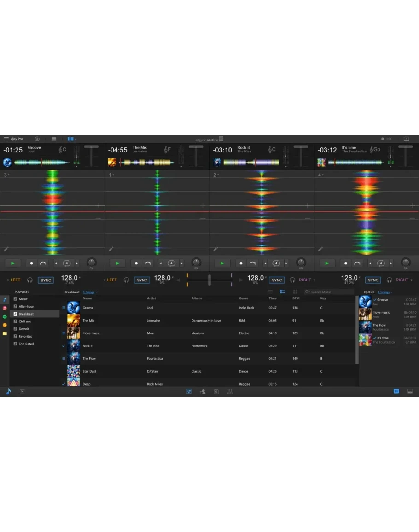This screenshot has width=419, height=532.
Task: Click the crossfader slider handle
Action: (209, 280)
